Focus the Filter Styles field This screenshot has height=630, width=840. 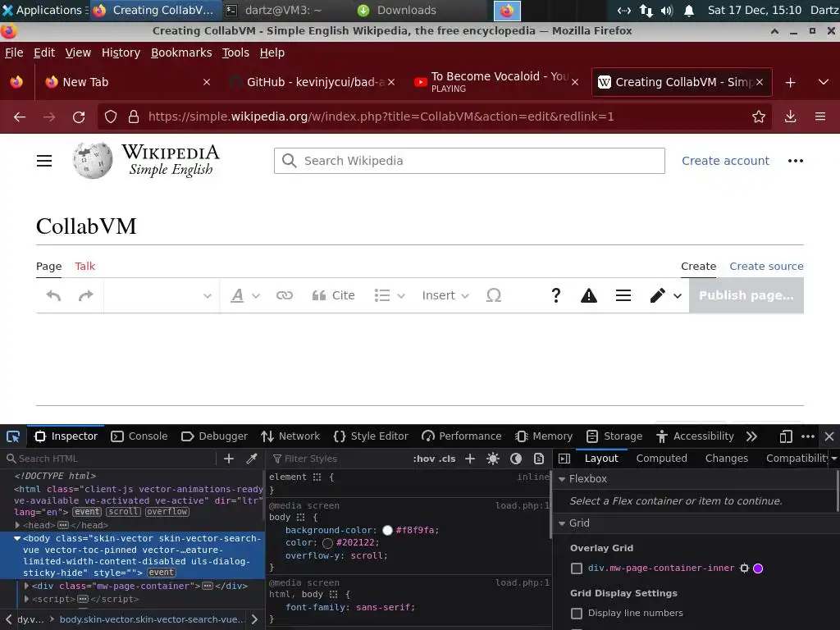coord(337,459)
